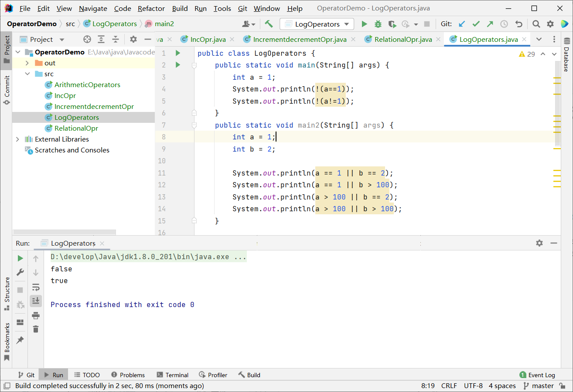Image resolution: width=573 pixels, height=392 pixels.
Task: Open the Event Log
Action: [x=537, y=375]
